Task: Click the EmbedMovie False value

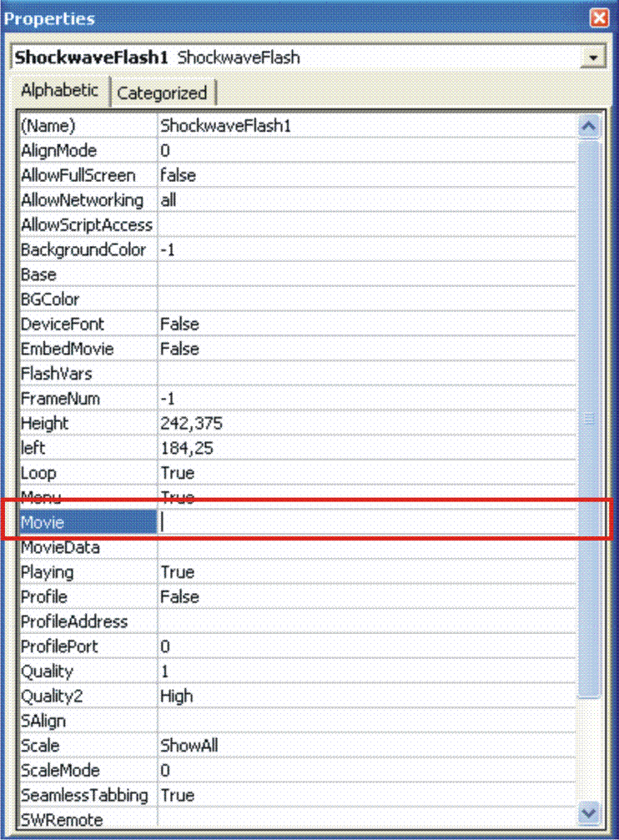Action: pyautogui.click(x=179, y=349)
